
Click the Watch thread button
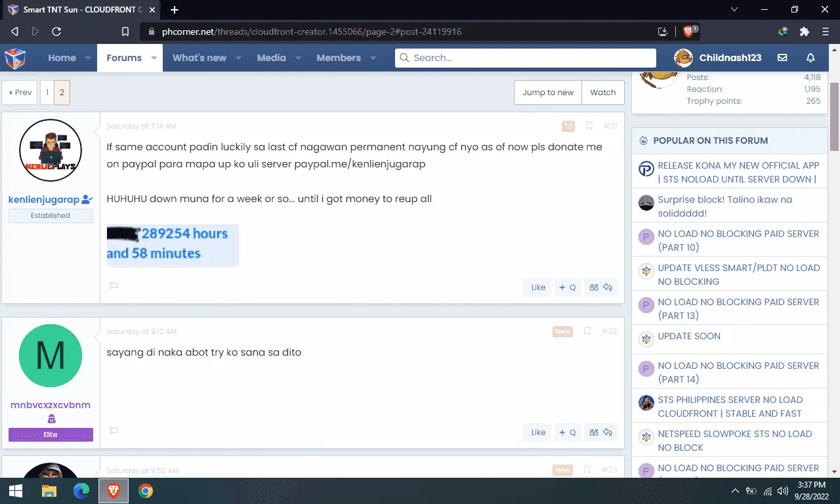point(603,93)
